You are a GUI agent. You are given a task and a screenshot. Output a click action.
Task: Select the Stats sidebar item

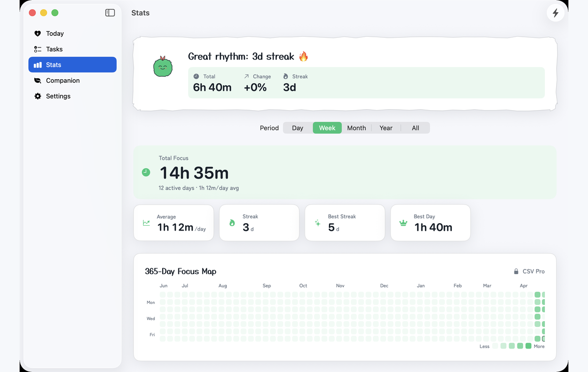click(73, 65)
